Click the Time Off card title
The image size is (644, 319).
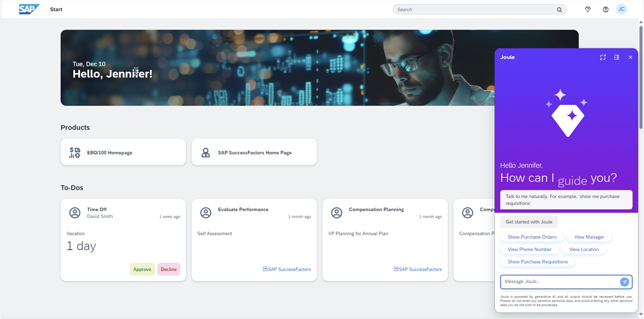point(97,209)
